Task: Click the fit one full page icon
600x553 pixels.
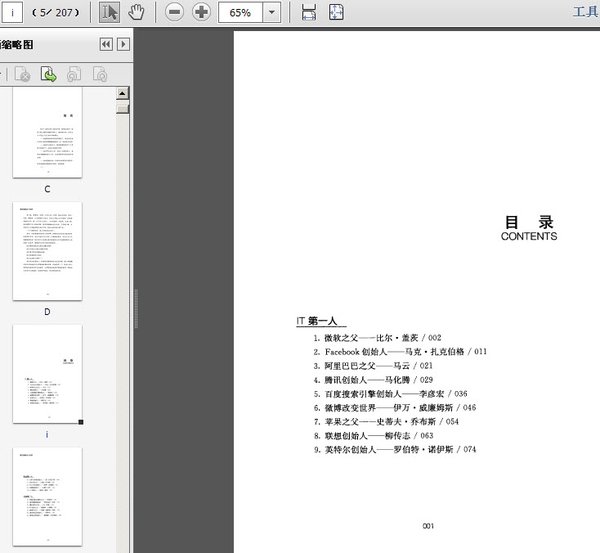Action: coord(336,13)
